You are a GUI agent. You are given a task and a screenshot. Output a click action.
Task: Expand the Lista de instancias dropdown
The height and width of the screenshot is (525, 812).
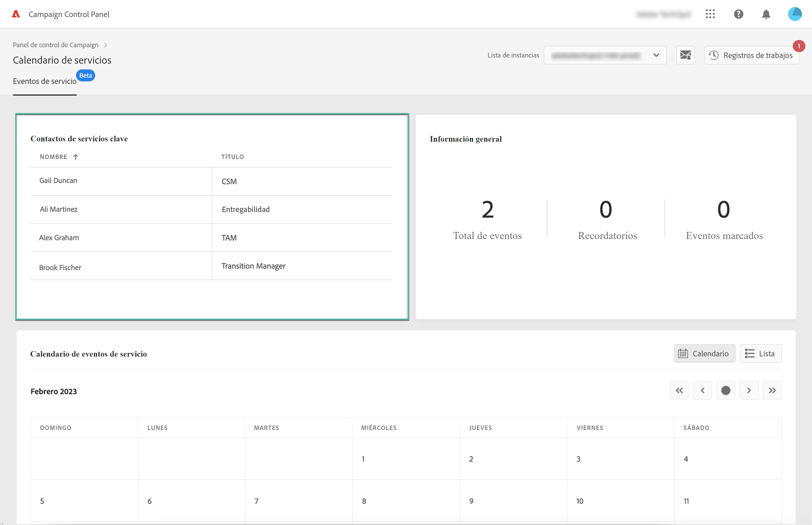(x=605, y=55)
